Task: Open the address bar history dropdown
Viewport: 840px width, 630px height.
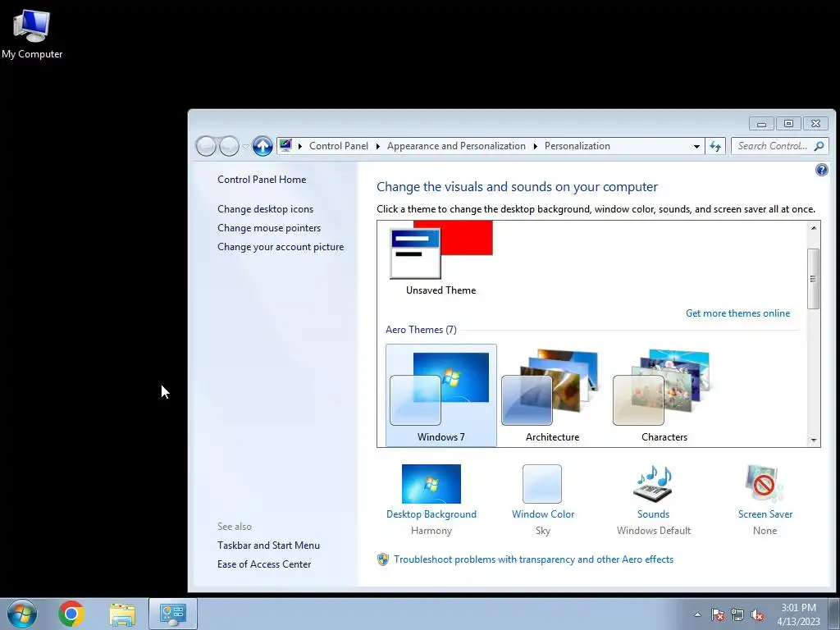Action: coord(696,146)
